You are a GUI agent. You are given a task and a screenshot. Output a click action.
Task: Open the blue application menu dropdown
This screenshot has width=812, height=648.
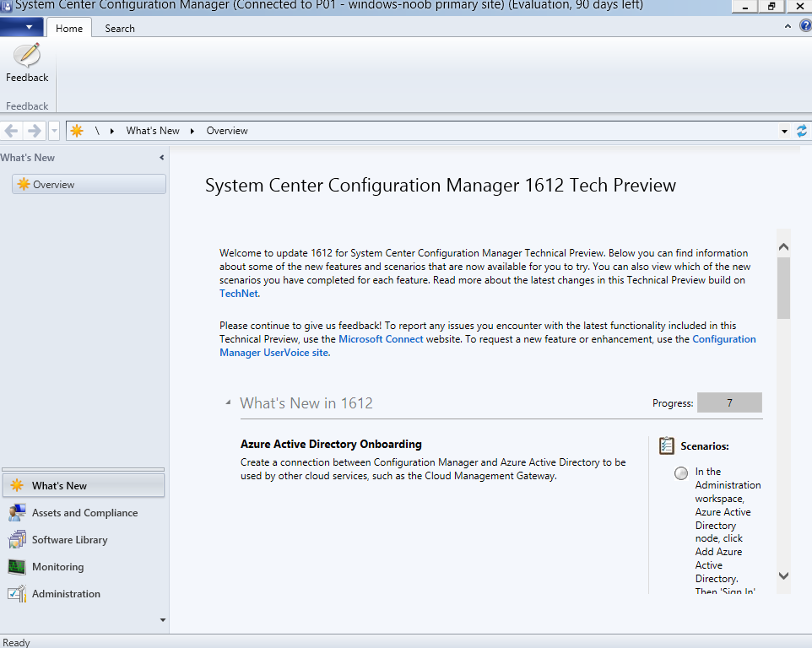(x=22, y=27)
